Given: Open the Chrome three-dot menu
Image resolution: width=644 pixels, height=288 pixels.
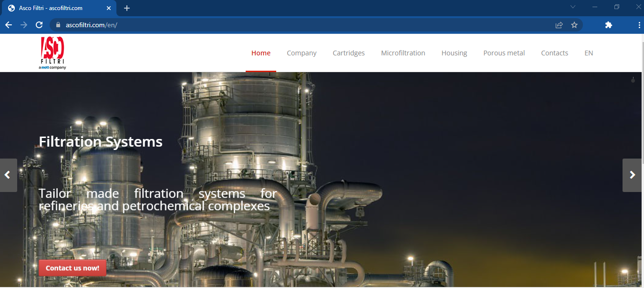Looking at the screenshot, I should [x=639, y=25].
